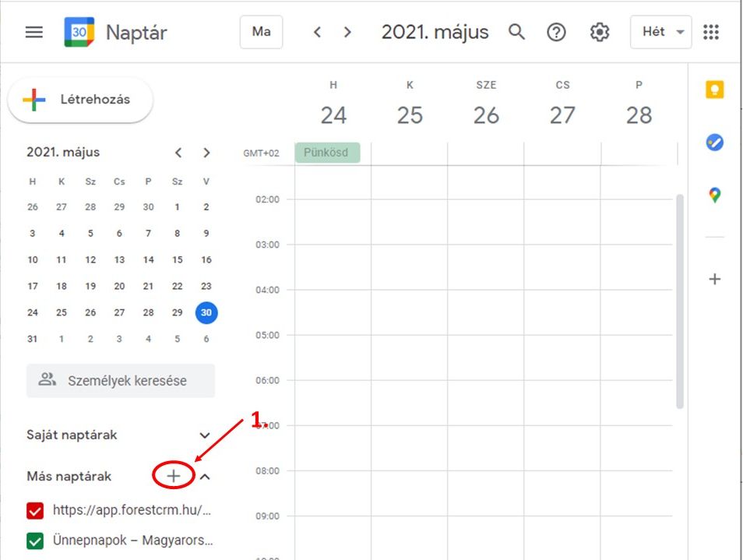Screen dimensions: 743x560
Task: Open Google Tasks in side panel
Action: (x=714, y=143)
